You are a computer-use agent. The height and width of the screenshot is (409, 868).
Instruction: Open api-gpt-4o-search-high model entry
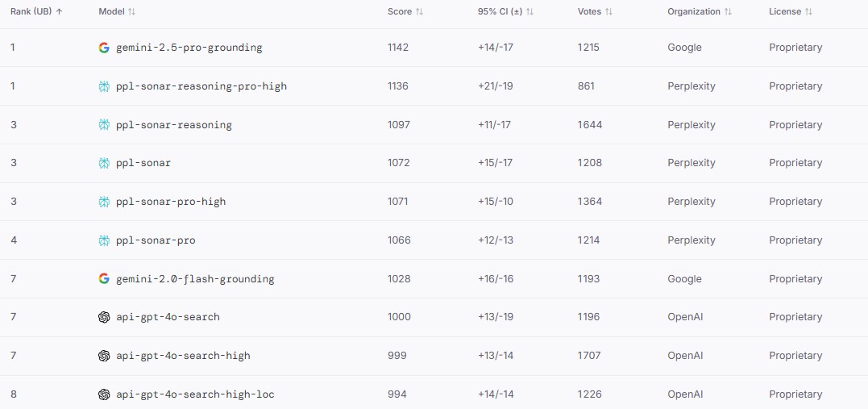click(183, 356)
